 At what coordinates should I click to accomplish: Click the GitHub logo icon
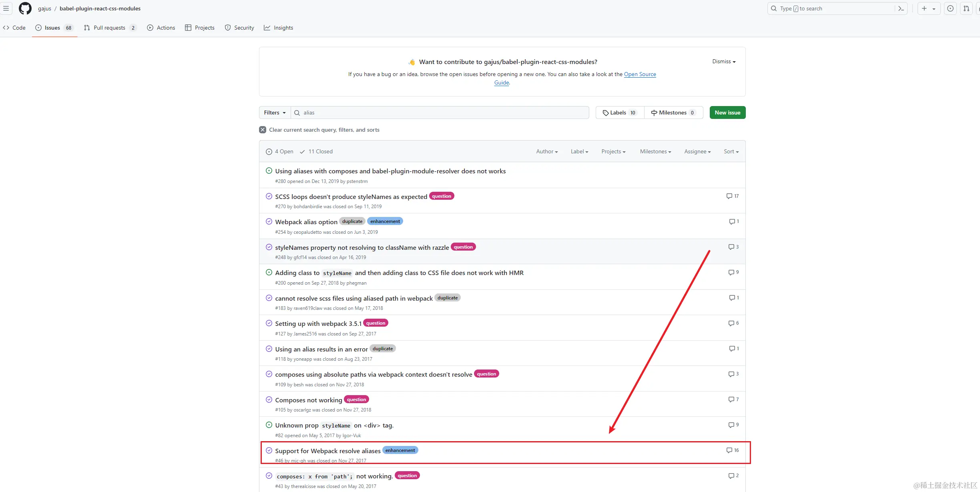pos(25,8)
